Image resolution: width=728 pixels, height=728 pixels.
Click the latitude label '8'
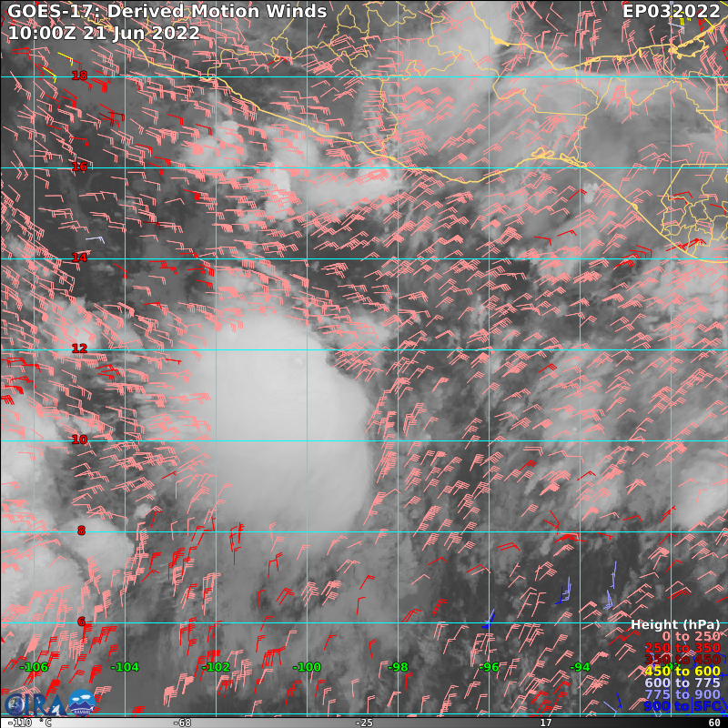click(x=81, y=531)
